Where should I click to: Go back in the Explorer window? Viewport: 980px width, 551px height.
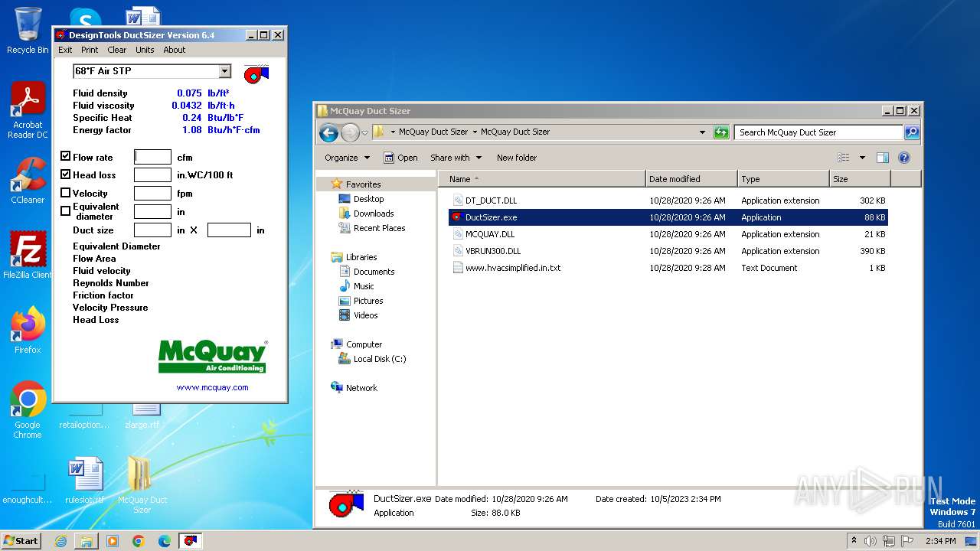tap(329, 132)
